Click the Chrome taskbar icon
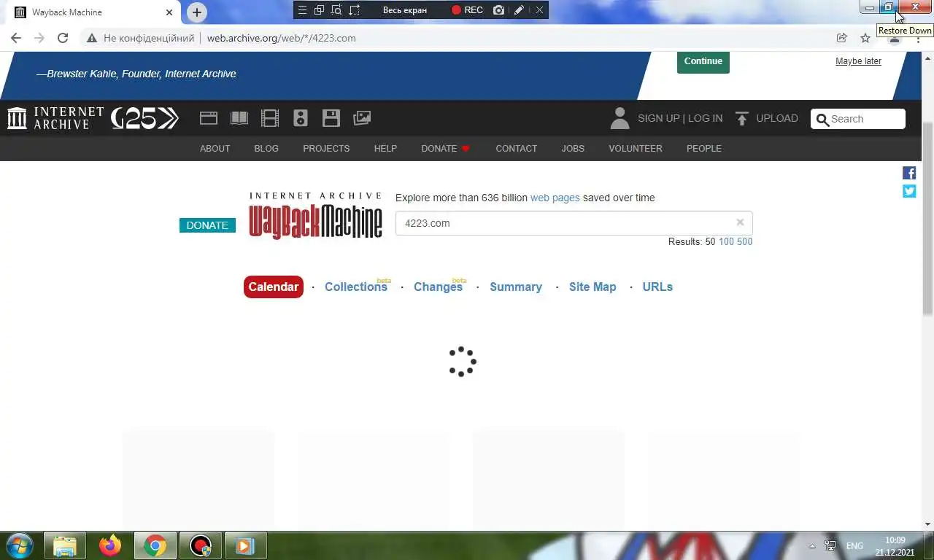Image resolution: width=934 pixels, height=560 pixels. pyautogui.click(x=155, y=545)
